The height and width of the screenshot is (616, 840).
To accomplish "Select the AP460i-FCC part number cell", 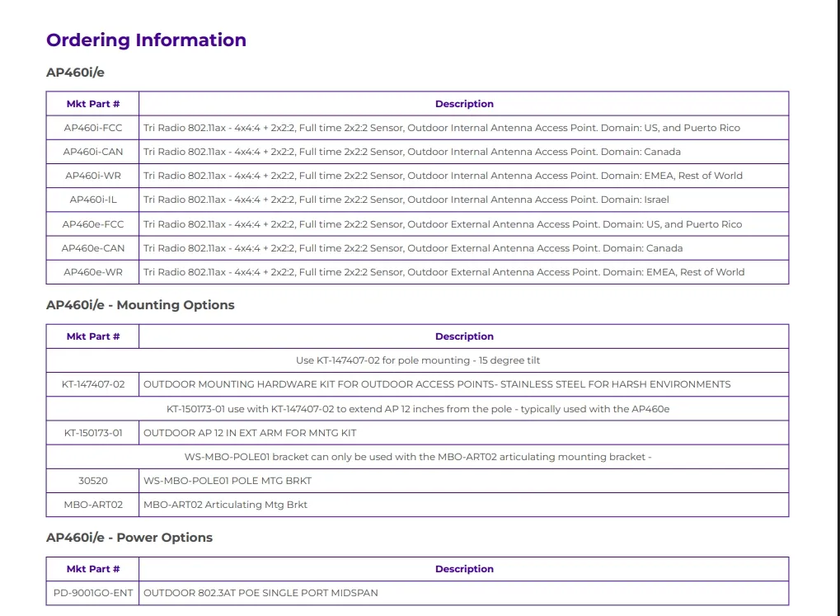I will click(x=92, y=128).
